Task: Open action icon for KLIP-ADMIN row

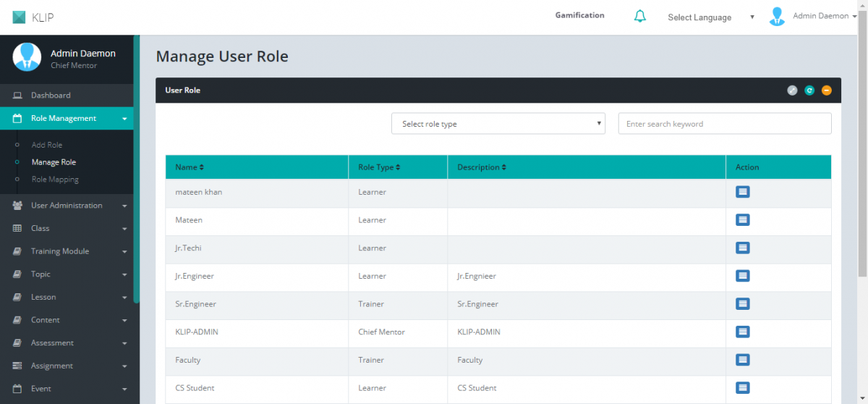Action: (x=742, y=332)
